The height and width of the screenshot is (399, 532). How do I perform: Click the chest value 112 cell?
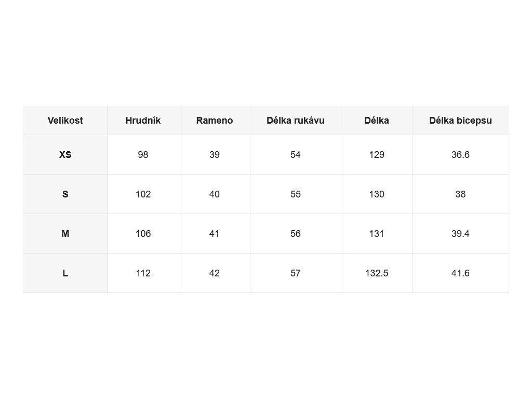tap(143, 273)
